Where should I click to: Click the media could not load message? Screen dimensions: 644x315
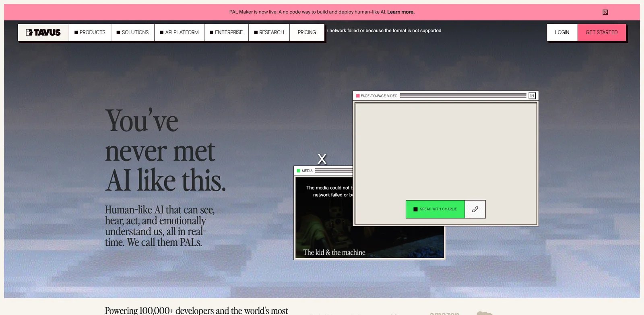[x=330, y=191]
